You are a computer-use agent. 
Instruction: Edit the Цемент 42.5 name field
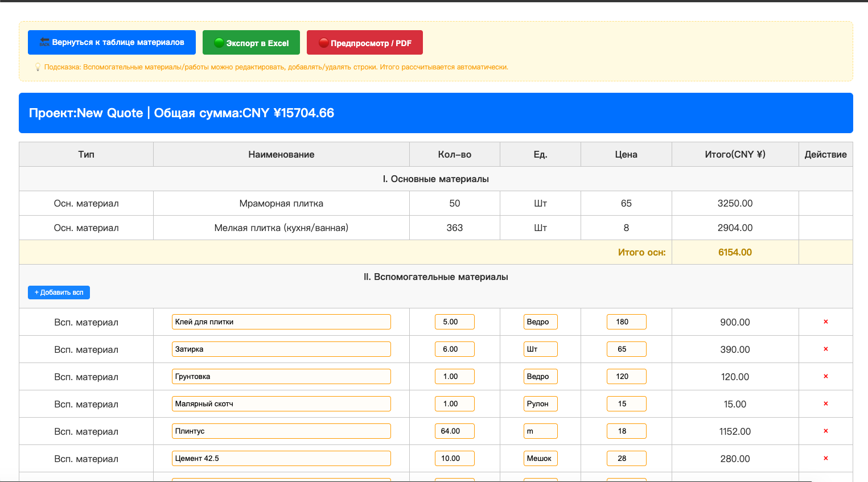281,459
